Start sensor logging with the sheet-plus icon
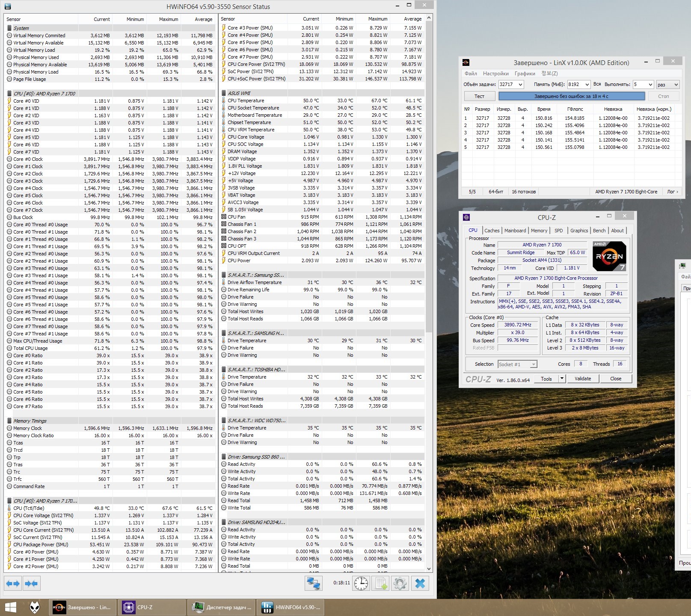Viewport: 691px width, 616px height. [381, 583]
